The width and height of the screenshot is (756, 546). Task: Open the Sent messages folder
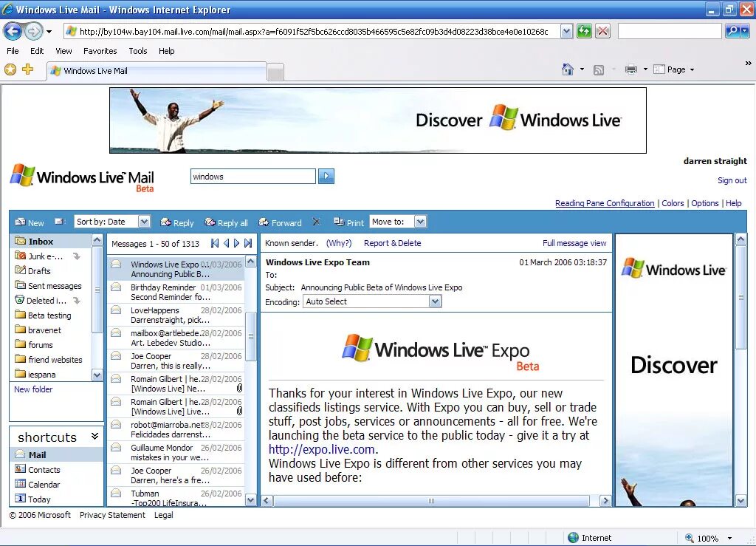(55, 286)
